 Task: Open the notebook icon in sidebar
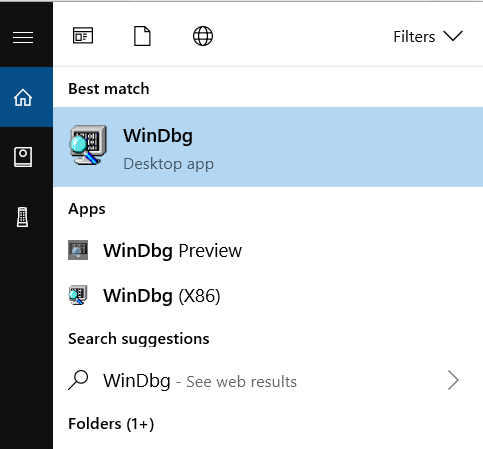[23, 157]
